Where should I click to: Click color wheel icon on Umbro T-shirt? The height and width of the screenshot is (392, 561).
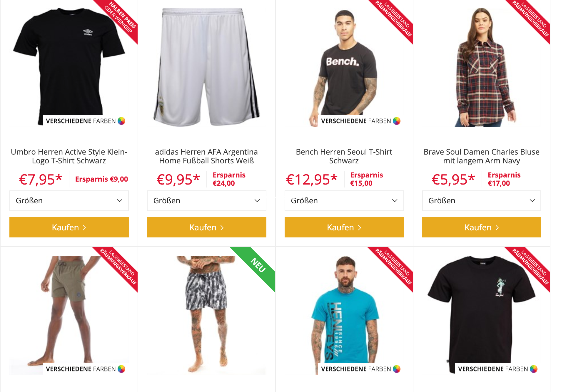[x=121, y=121]
